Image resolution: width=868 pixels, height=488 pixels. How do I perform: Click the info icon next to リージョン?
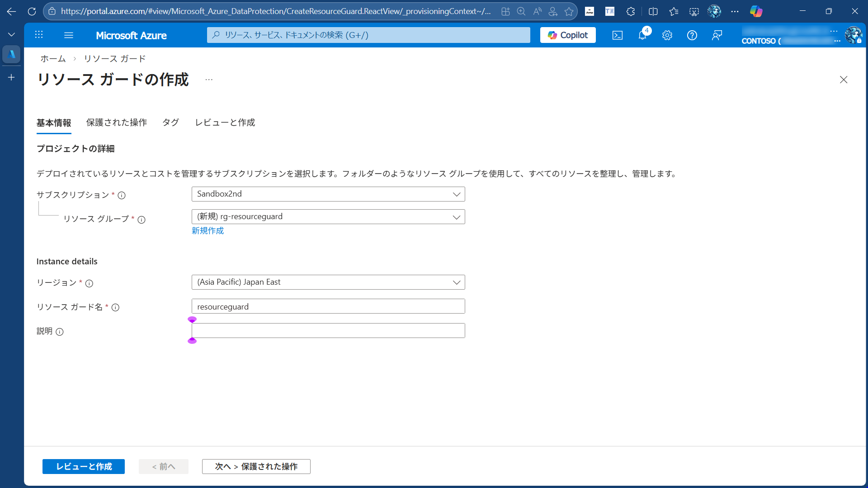click(x=90, y=284)
